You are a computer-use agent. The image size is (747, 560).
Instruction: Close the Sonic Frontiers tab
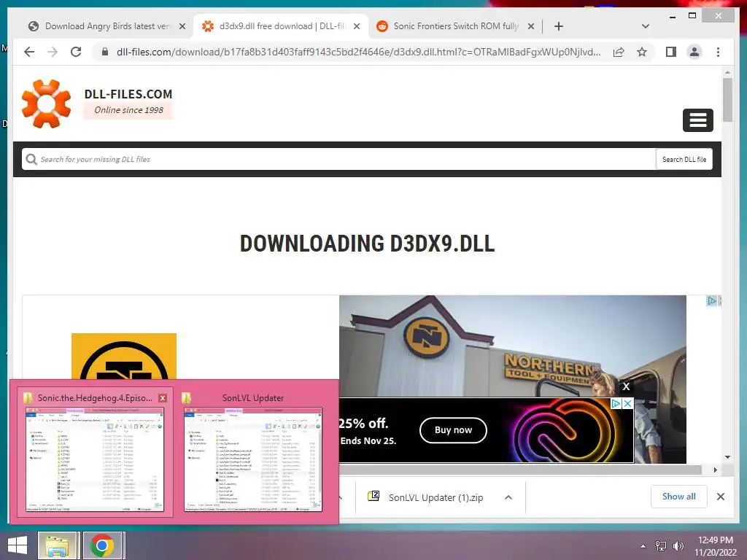pos(531,26)
